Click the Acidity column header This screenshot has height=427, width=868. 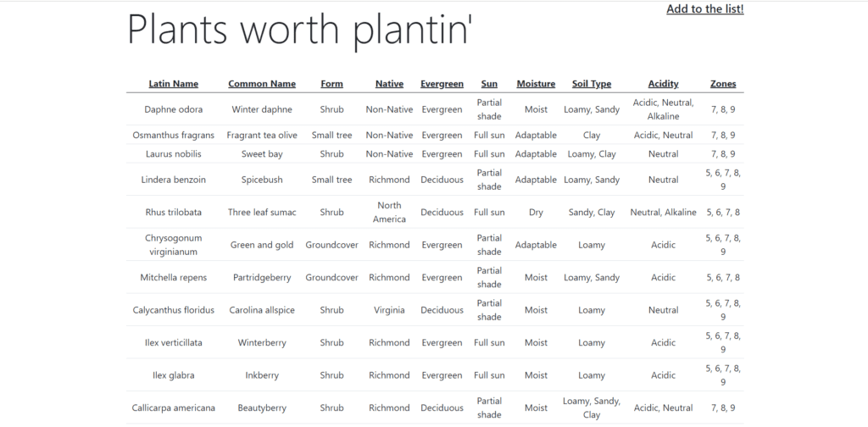click(663, 84)
